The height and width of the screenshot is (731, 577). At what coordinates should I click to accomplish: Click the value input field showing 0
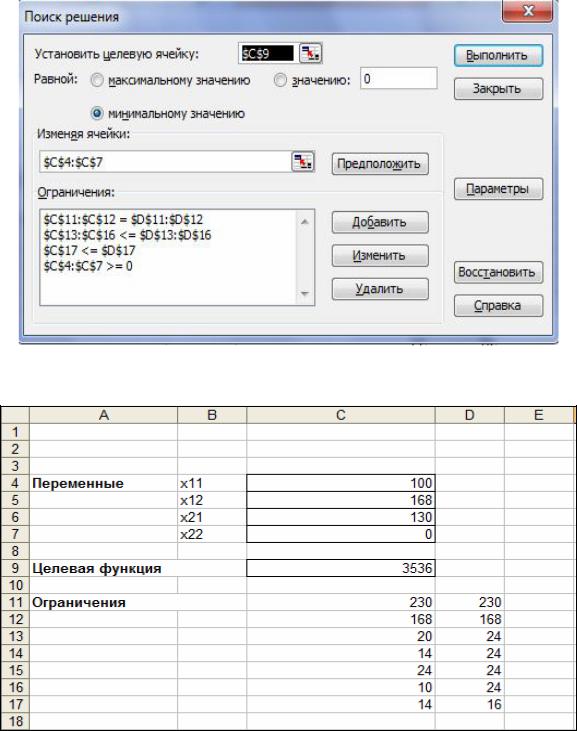[398, 78]
